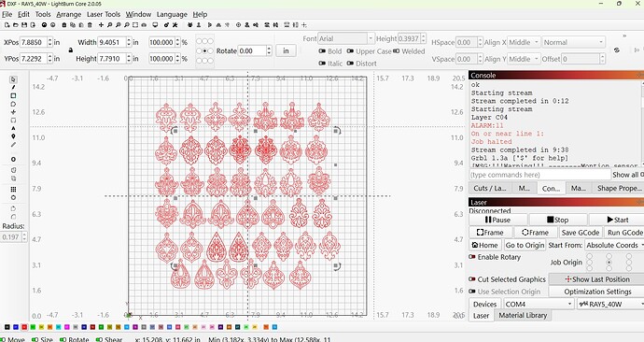The height and width of the screenshot is (342, 644).
Task: Click the Position Laser pin tool
Action: click(x=13, y=136)
